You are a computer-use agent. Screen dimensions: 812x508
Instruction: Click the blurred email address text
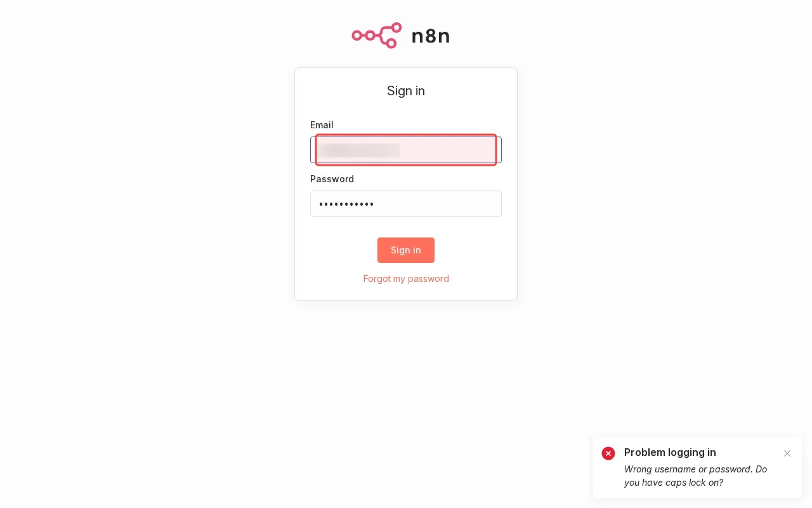pyautogui.click(x=359, y=150)
